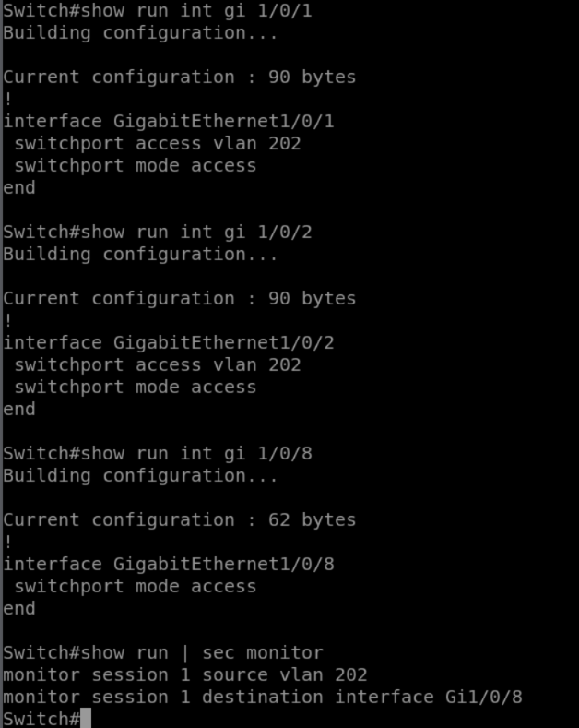This screenshot has height=728, width=579.
Task: Click 'Current configuration : 90 bytes' above GigabitEthernet1/0/2
Action: tap(179, 298)
